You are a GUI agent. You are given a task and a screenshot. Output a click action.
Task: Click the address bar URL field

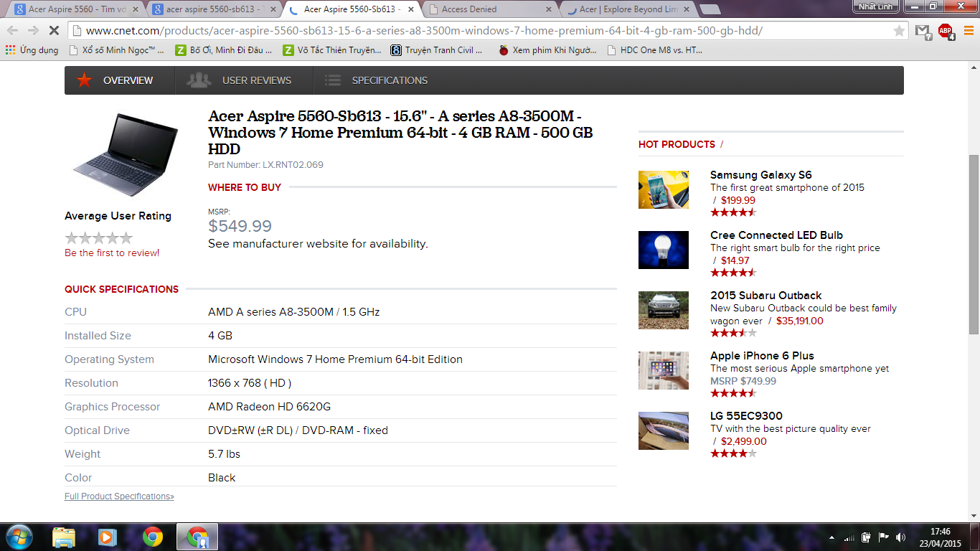click(488, 31)
